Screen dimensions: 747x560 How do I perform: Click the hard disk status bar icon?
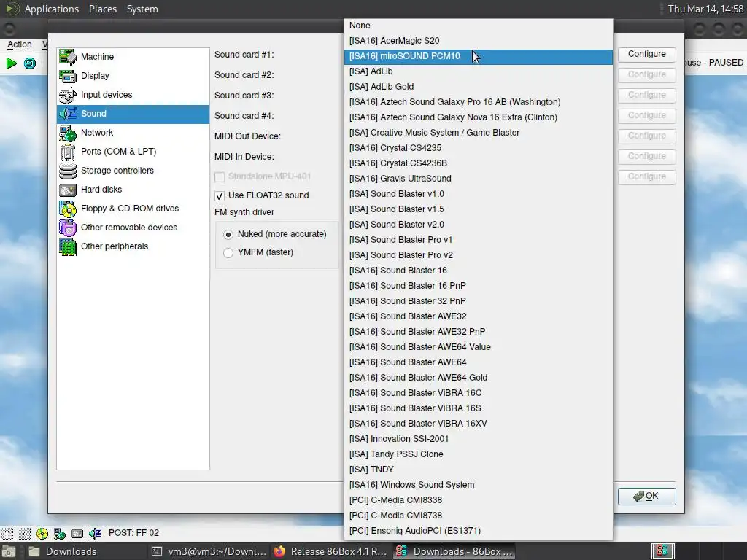77,533
